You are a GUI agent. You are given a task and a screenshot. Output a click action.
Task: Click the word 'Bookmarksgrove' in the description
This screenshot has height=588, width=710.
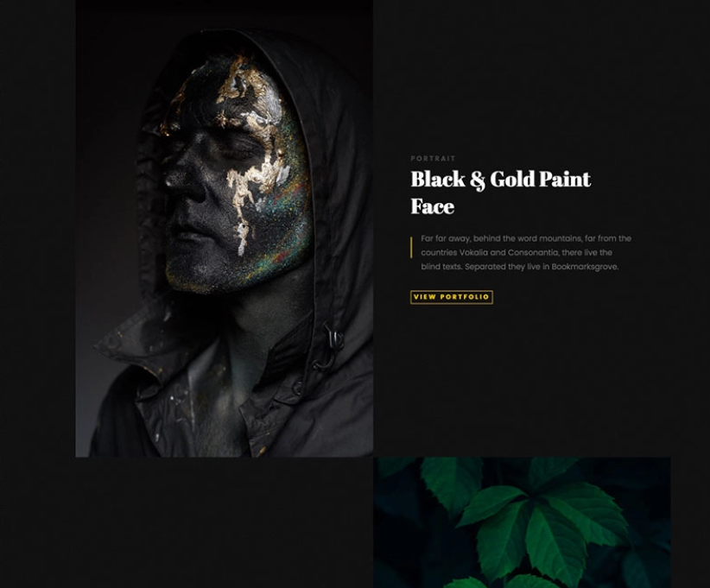tap(584, 267)
